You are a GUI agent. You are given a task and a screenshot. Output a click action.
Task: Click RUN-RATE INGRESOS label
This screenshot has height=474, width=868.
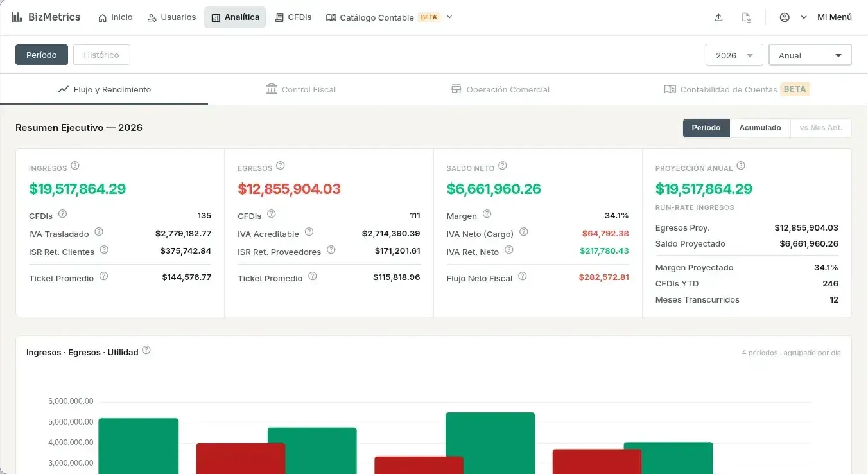pos(695,207)
